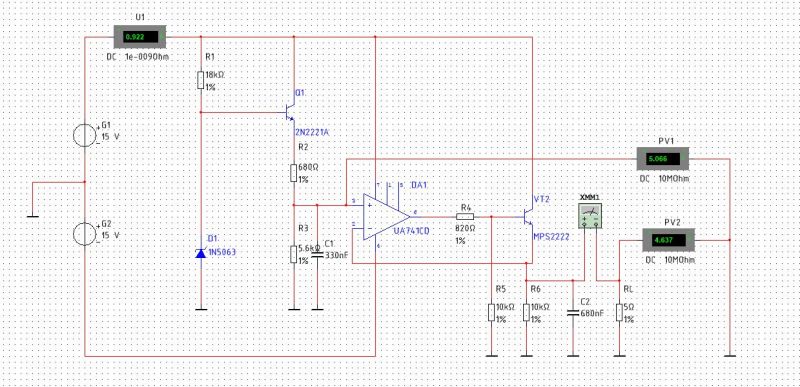This screenshot has width=800, height=387.
Task: Click load resistor RL 5Ω
Action: point(619,313)
